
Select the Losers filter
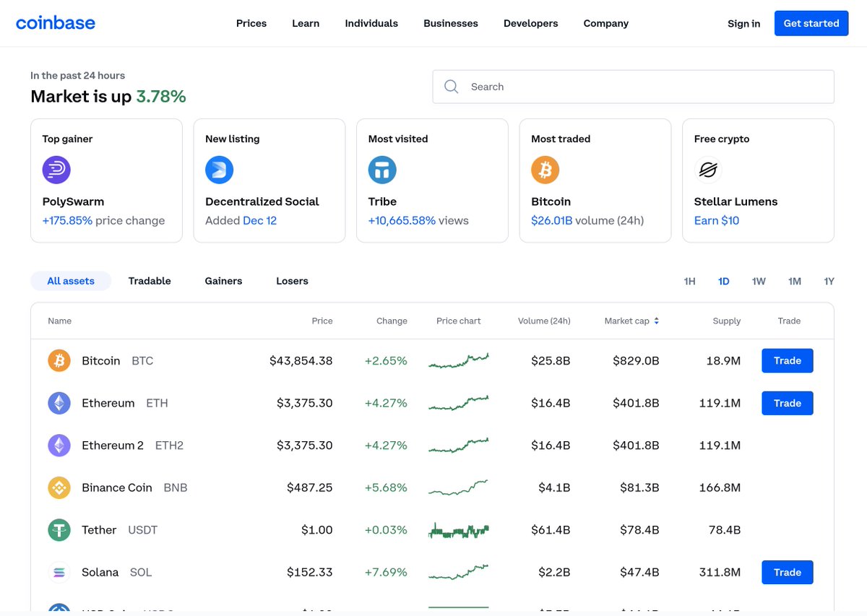tap(292, 280)
